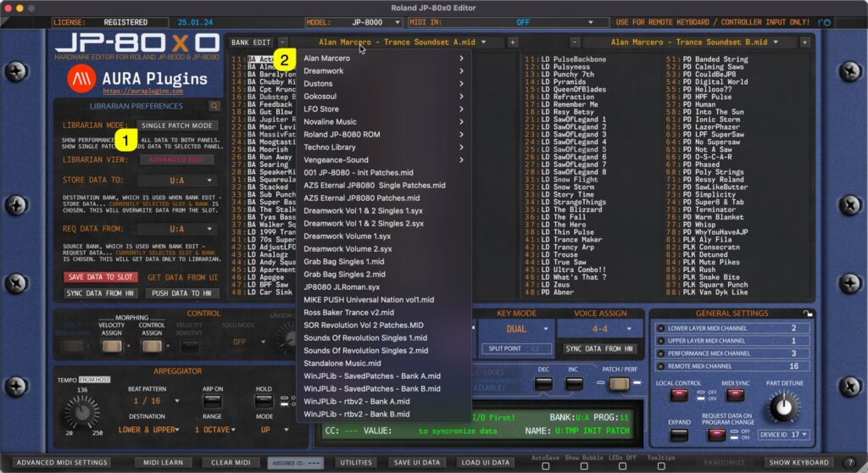Expand the Dreamwork submenu
Screen dimensions: 868x473
coord(383,71)
